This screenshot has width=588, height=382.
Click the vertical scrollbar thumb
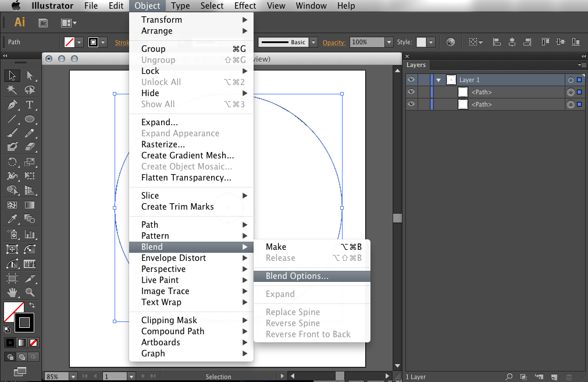pos(397,218)
